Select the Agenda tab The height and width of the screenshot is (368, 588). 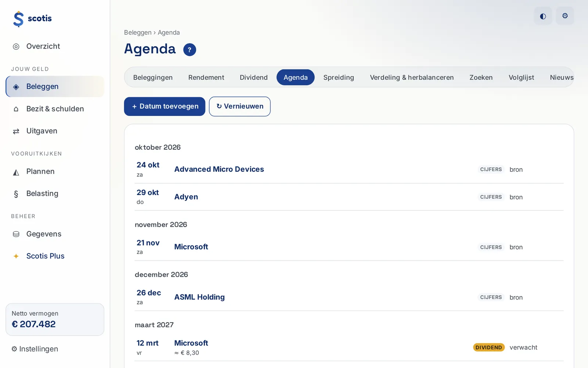(x=295, y=77)
